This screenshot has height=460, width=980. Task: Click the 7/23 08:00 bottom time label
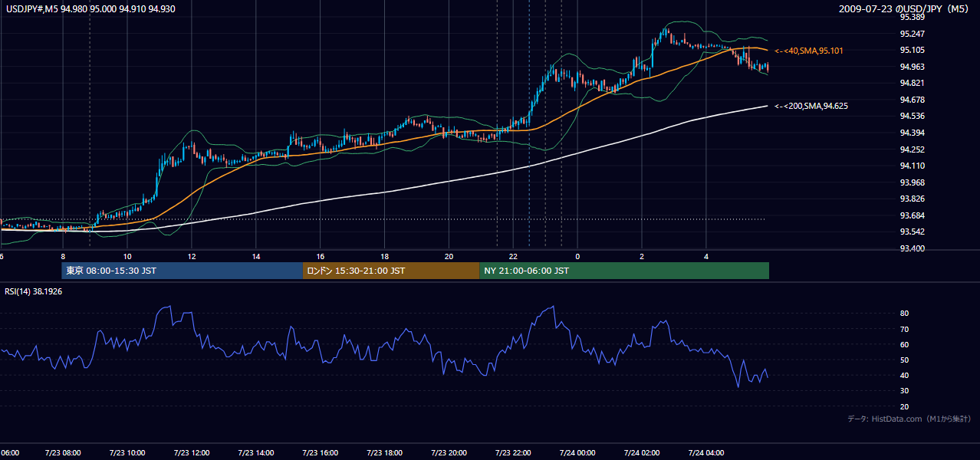[63, 453]
